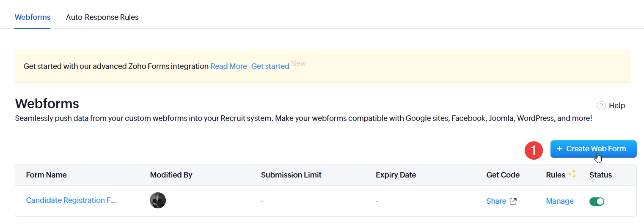Image resolution: width=644 pixels, height=224 pixels.
Task: Open Manage under the Rules column
Action: (560, 201)
